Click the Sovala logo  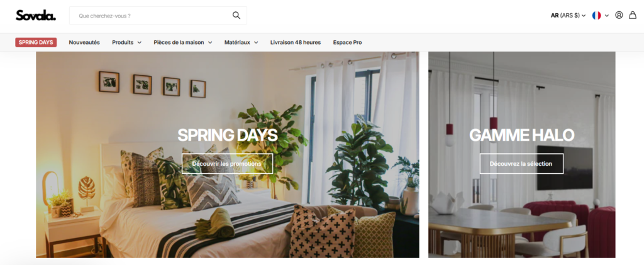pyautogui.click(x=36, y=15)
